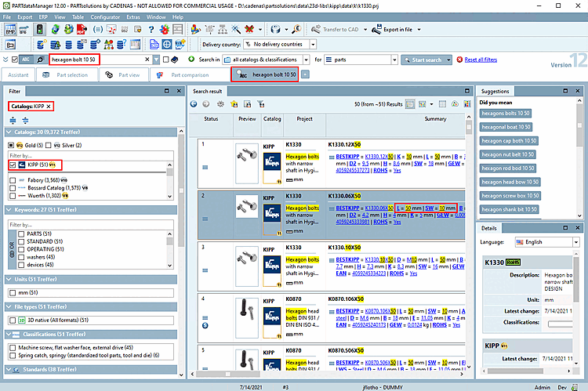Click the database with key icon
The width and height of the screenshot is (588, 391).
42,44
